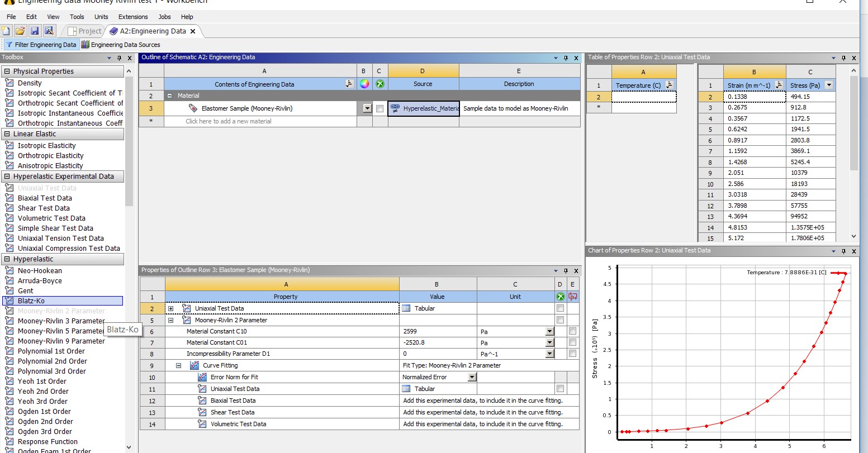Toggle suppression checkbox for Mooney-Rivlin 2 Parameter row
Viewport: 868px width, 453px height.
pyautogui.click(x=560, y=320)
